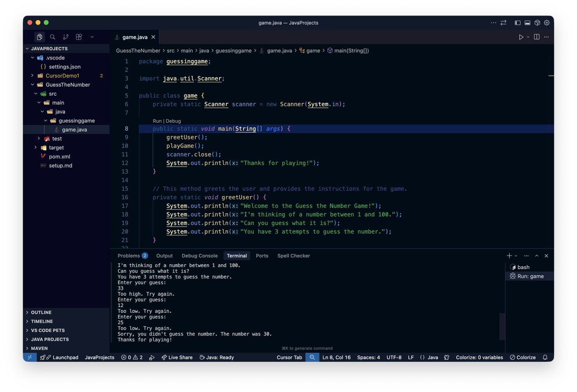Open the Explorer view icon
Viewport: 577px width, 392px height.
click(x=39, y=37)
